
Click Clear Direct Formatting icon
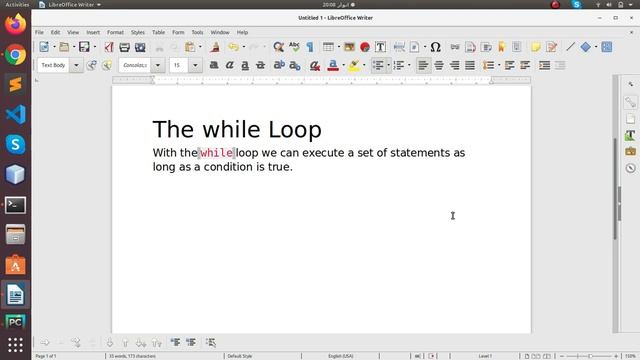[x=314, y=65]
